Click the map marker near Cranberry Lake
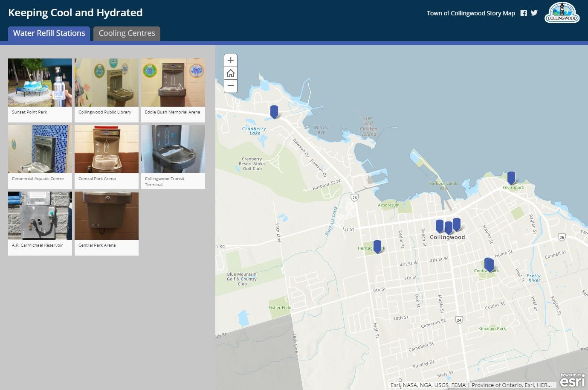The image size is (588, 390). [x=274, y=111]
